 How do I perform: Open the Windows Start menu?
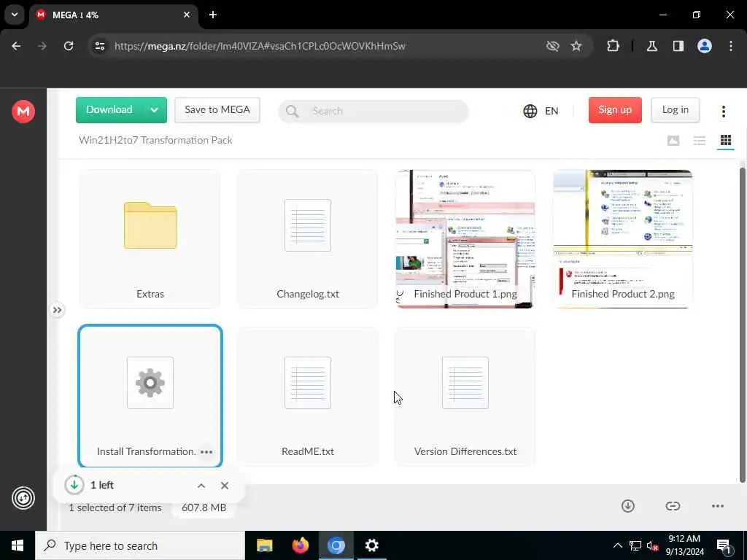(x=18, y=545)
